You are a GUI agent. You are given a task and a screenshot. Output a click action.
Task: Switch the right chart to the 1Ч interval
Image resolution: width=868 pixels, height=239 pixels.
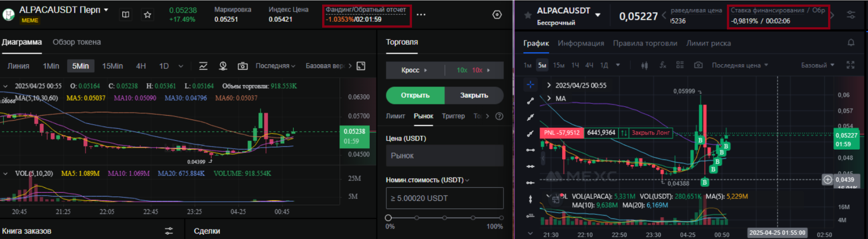click(575, 65)
